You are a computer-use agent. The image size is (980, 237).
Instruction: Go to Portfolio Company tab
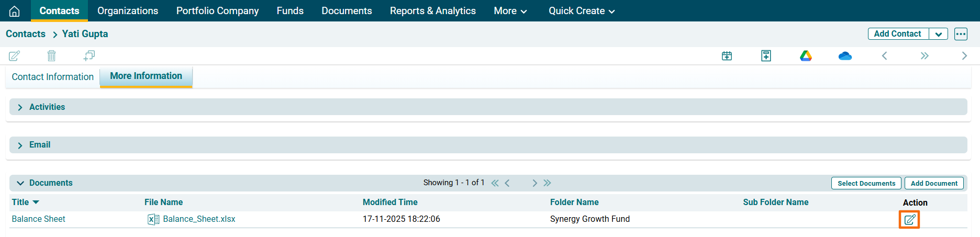pos(217,11)
